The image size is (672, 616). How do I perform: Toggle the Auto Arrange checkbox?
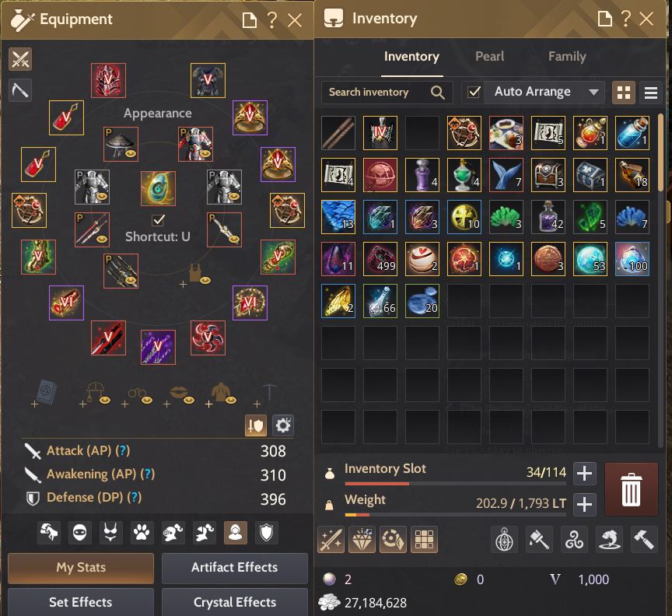pyautogui.click(x=474, y=92)
